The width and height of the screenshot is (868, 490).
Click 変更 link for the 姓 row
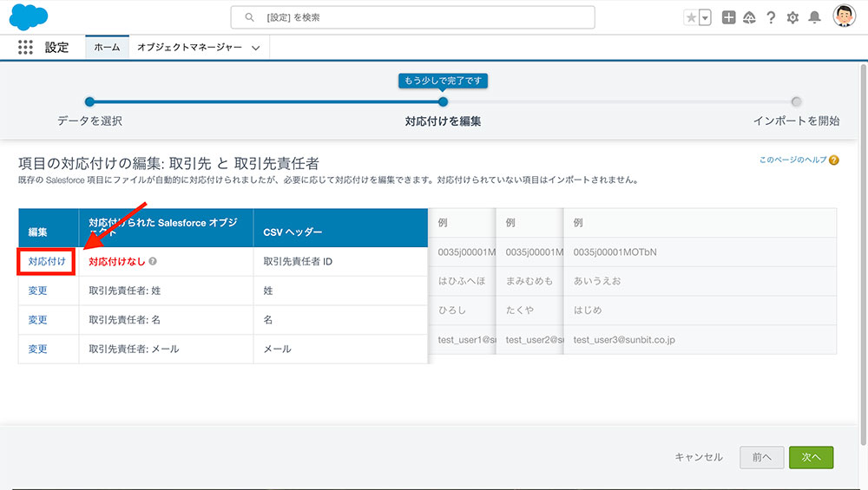(37, 291)
